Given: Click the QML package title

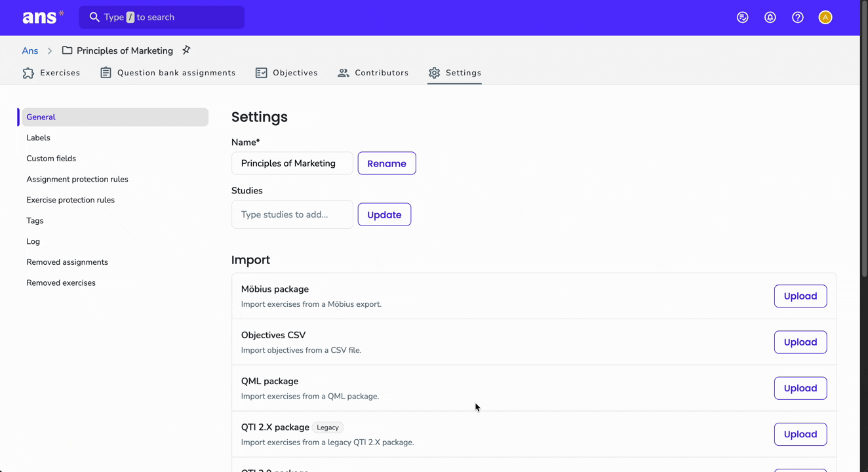Looking at the screenshot, I should (x=269, y=381).
